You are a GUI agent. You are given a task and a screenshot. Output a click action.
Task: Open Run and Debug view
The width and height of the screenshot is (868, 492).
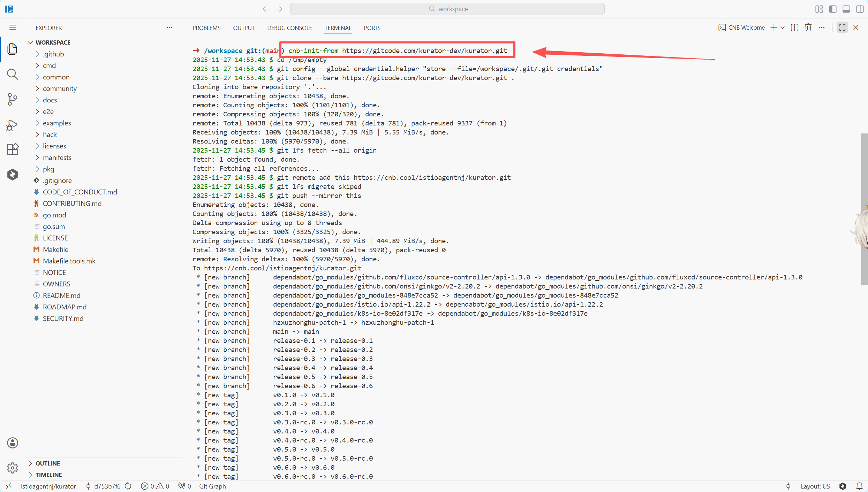13,125
